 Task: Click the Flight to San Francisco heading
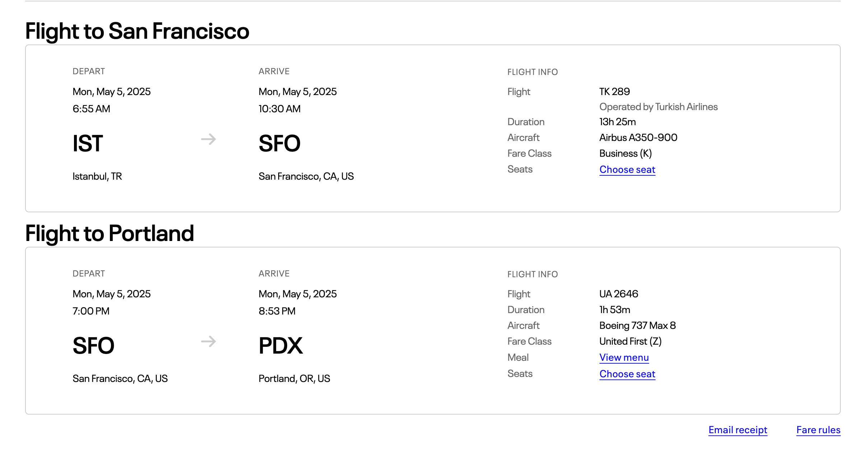137,31
